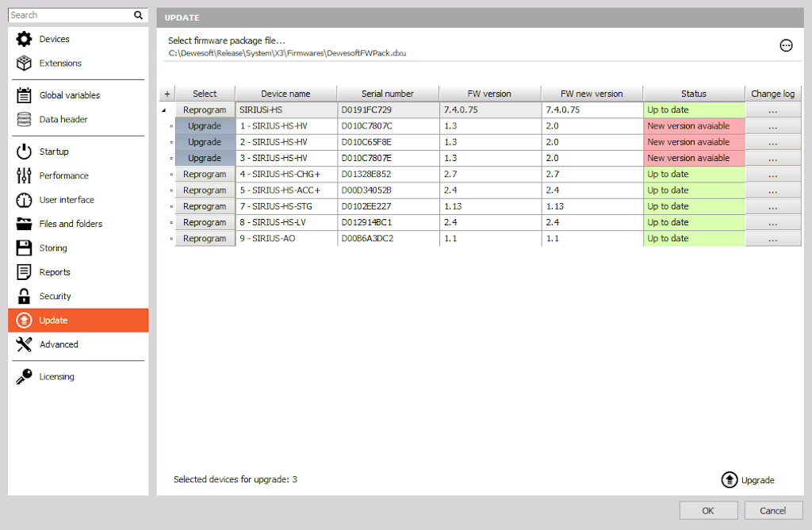812x530 pixels.
Task: Browse firmware package with ellipsis circle button
Action: 786,45
